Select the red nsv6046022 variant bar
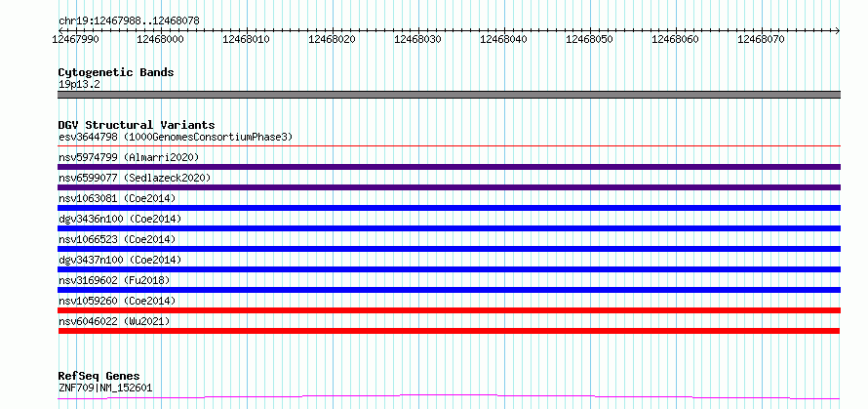 (449, 331)
